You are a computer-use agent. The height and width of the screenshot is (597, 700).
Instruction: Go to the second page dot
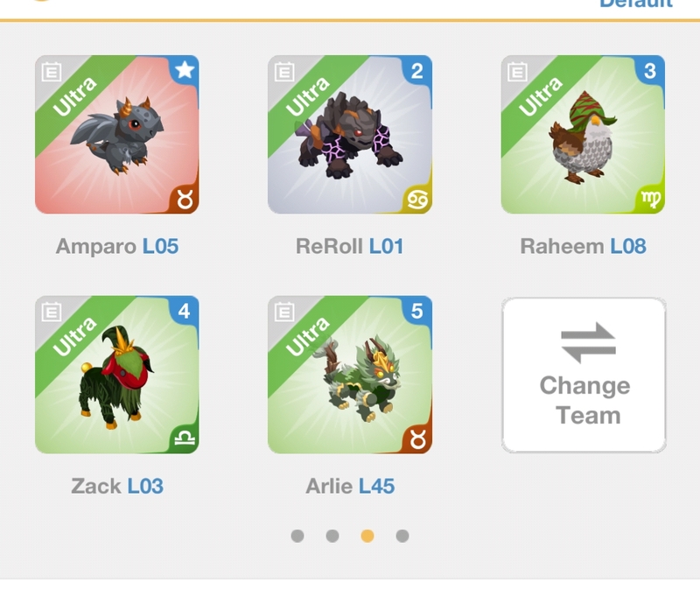coord(332,536)
